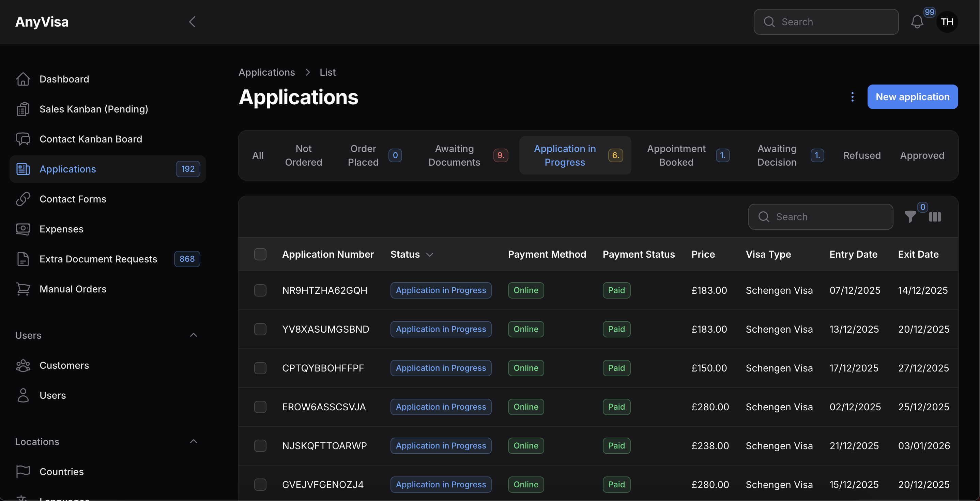The width and height of the screenshot is (980, 501).
Task: Click the Expenses sidebar icon
Action: [x=23, y=229]
